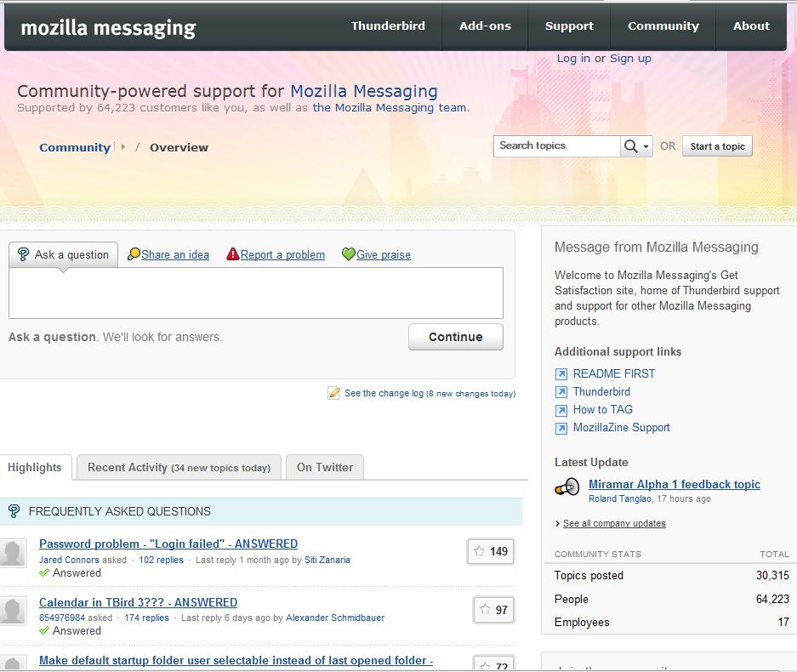The width and height of the screenshot is (797, 672).
Task: Toggle the star on the Password problem topic
Action: tap(477, 551)
